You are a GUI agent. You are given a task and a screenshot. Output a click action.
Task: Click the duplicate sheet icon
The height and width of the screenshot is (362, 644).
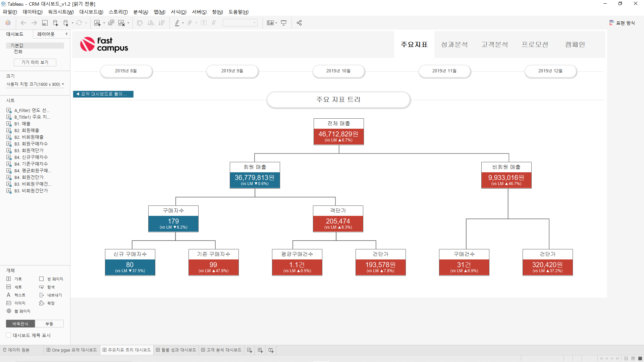[x=111, y=23]
